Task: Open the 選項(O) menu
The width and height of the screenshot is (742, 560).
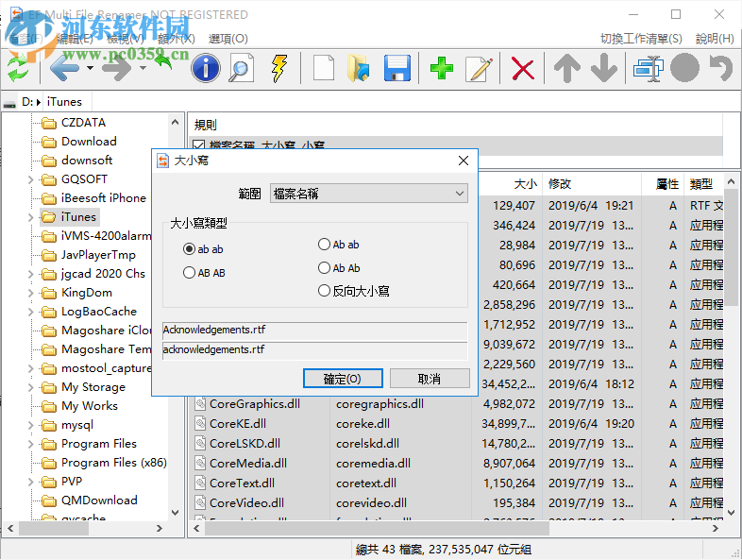Action: 228,39
